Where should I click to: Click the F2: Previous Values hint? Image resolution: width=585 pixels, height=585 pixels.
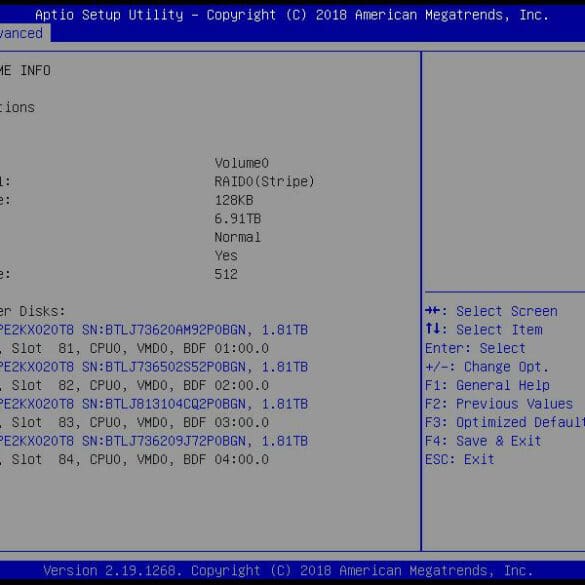click(499, 404)
